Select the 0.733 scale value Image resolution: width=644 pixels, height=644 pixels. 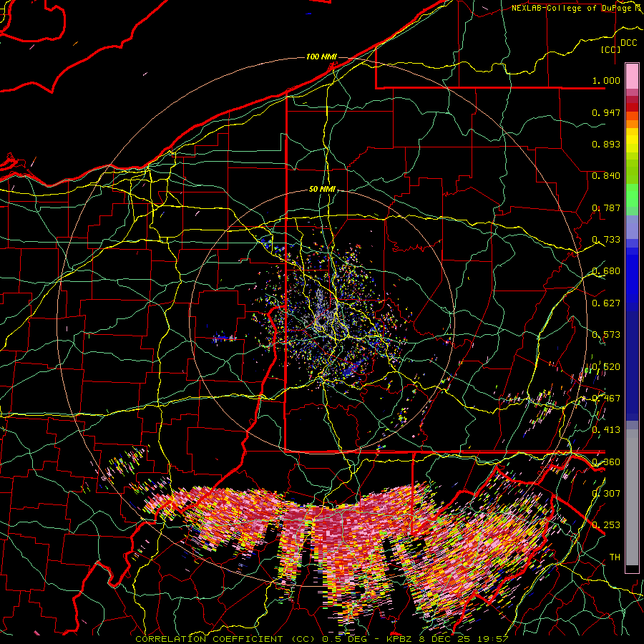click(606, 240)
